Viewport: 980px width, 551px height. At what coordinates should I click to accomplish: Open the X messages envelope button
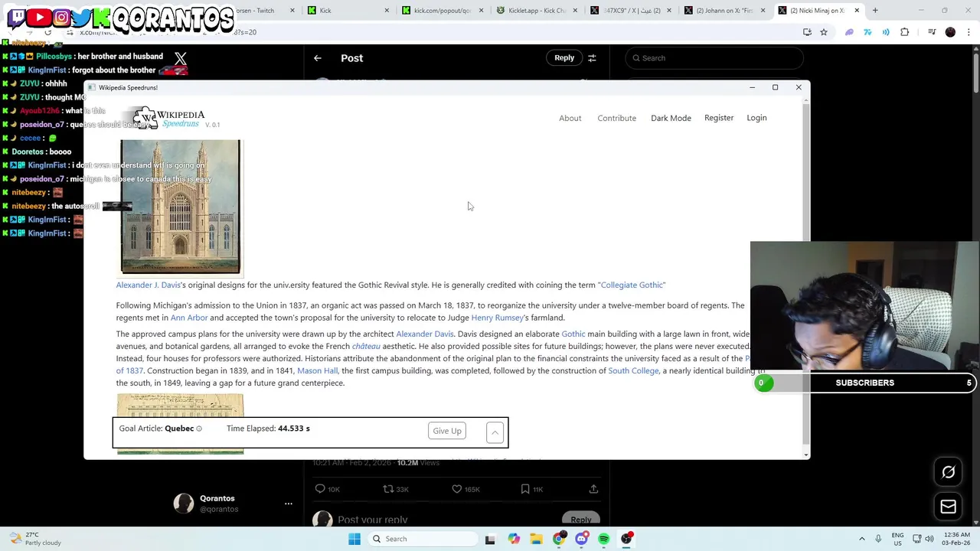pos(948,507)
